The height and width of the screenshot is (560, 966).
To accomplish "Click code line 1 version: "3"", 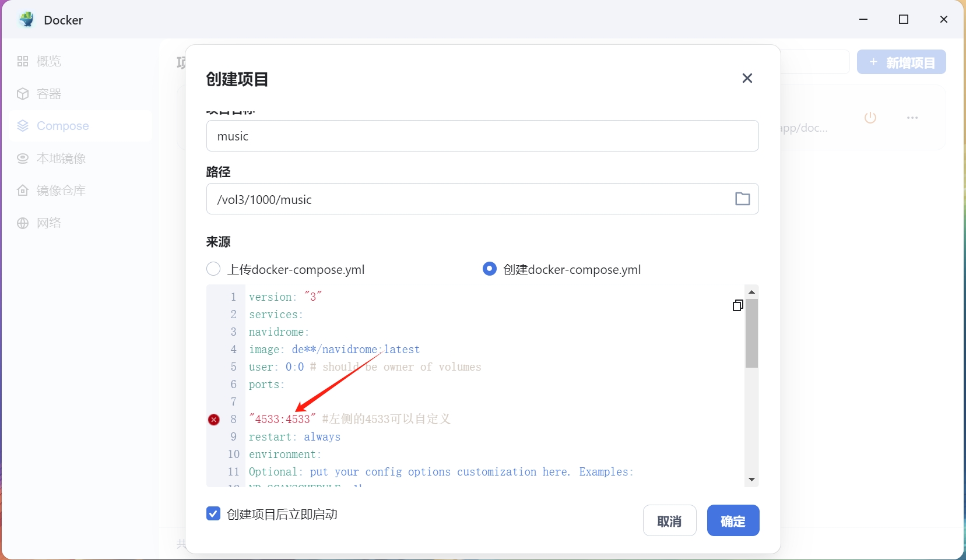I will point(286,297).
